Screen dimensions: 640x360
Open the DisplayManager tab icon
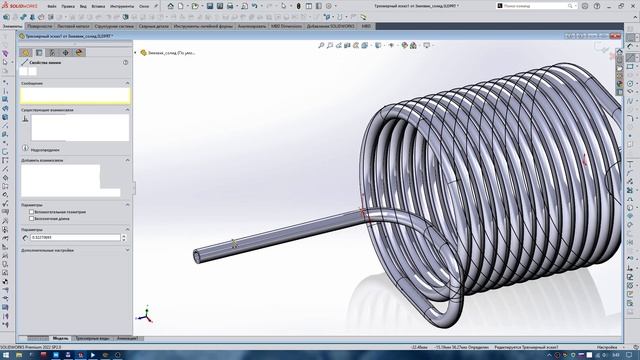(79, 52)
